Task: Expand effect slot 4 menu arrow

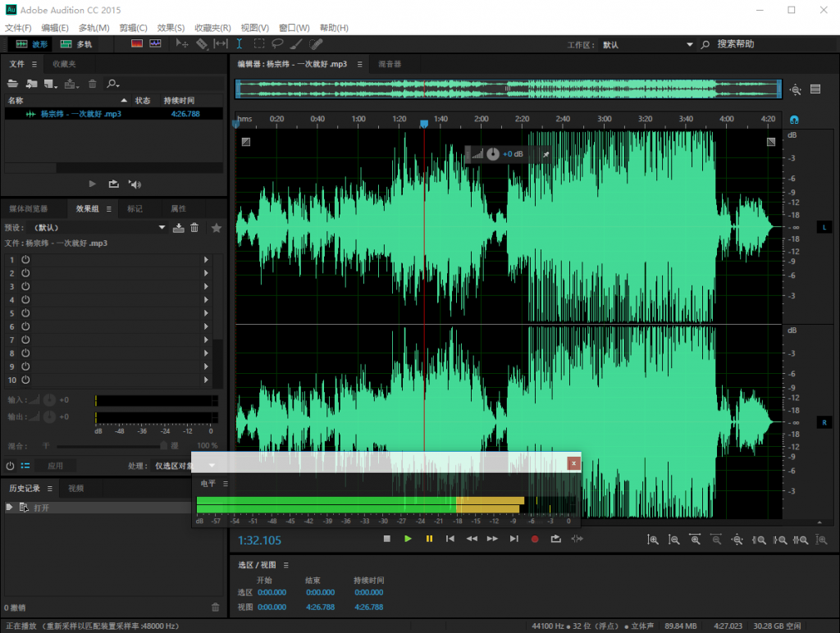Action: 206,299
